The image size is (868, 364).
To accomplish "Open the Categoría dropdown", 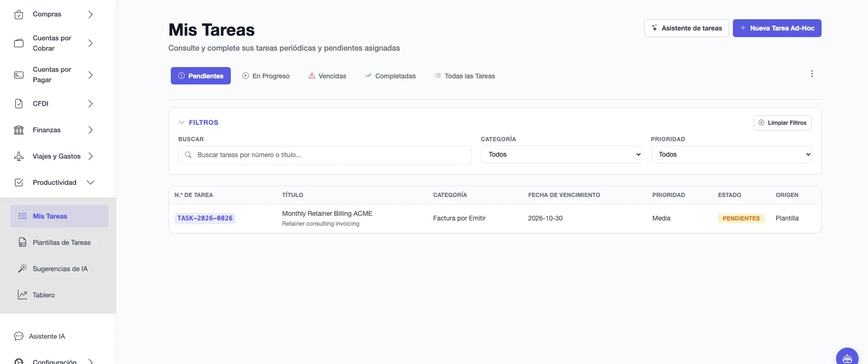I will [x=561, y=154].
